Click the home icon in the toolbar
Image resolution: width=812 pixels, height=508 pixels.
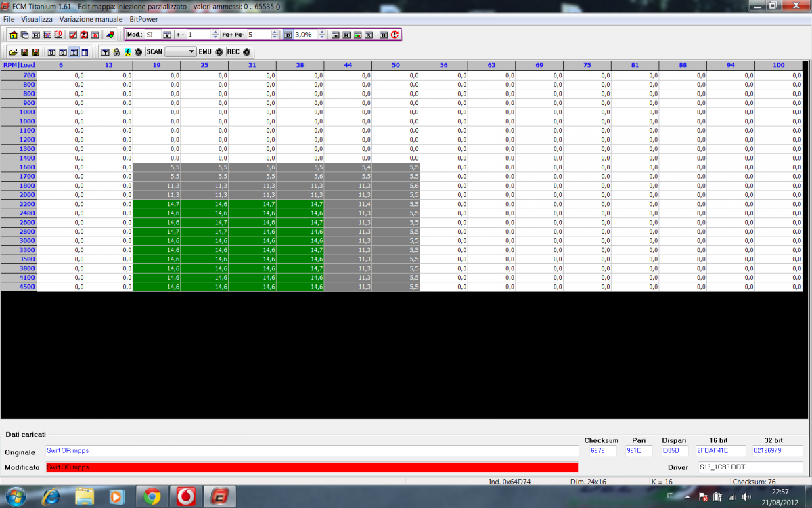click(x=14, y=35)
